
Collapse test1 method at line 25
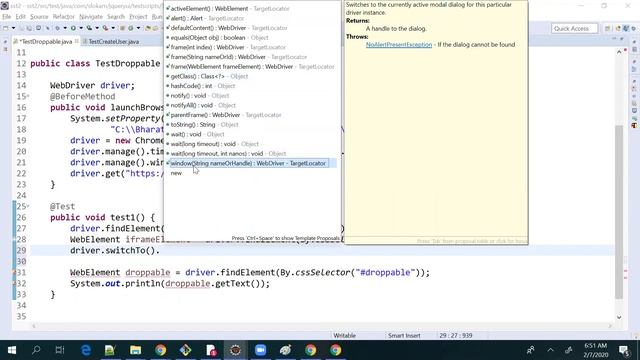28,207
